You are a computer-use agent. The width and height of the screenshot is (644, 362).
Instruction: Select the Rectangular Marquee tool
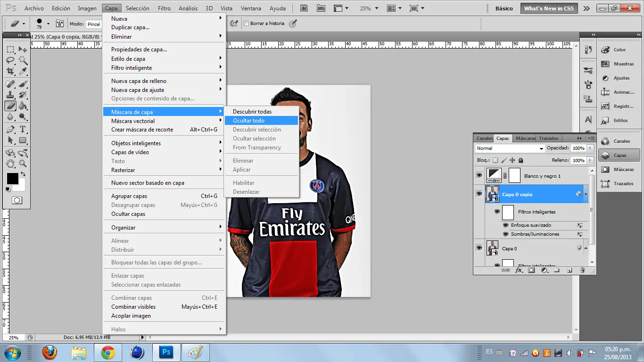pos(10,49)
